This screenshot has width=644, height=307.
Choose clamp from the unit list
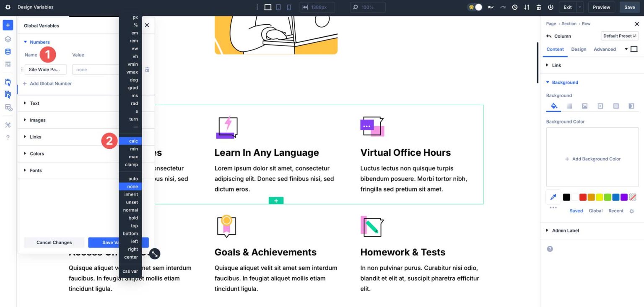coord(130,165)
